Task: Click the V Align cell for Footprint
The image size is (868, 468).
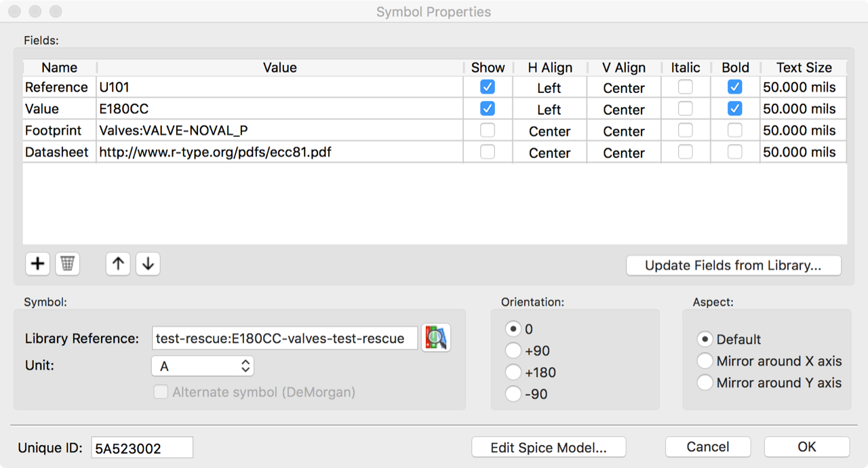Action: 624,131
